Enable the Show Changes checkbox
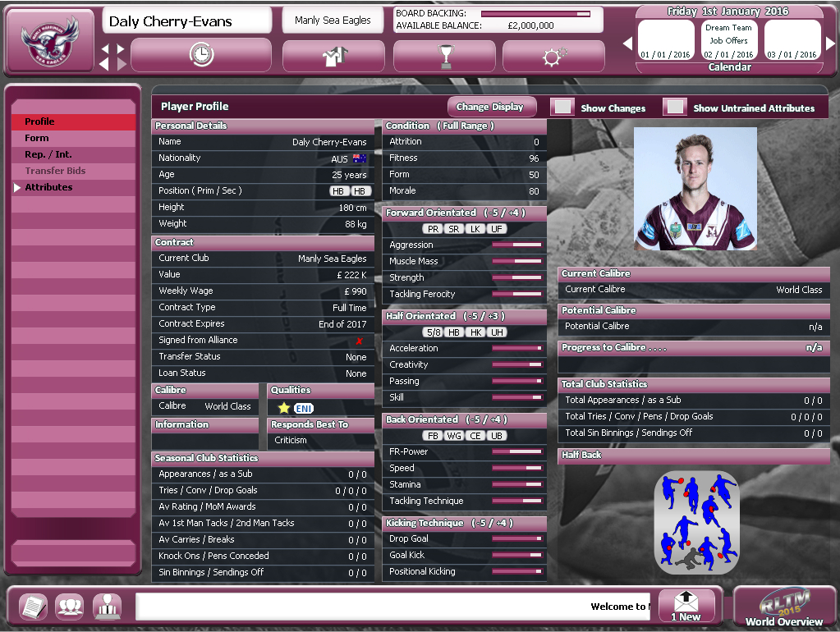 pyautogui.click(x=563, y=107)
